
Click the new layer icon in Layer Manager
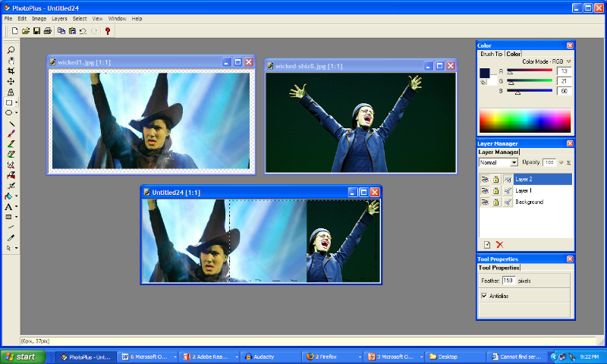[x=487, y=245]
